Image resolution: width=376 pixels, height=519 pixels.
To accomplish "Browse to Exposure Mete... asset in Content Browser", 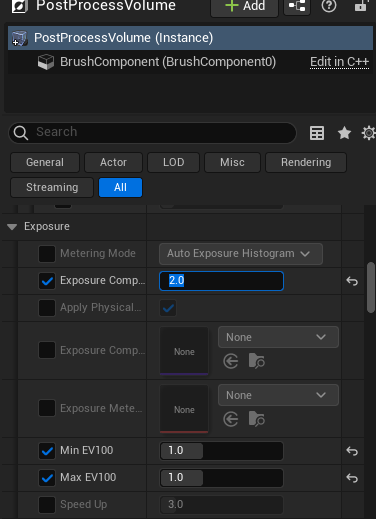I will coord(256,419).
